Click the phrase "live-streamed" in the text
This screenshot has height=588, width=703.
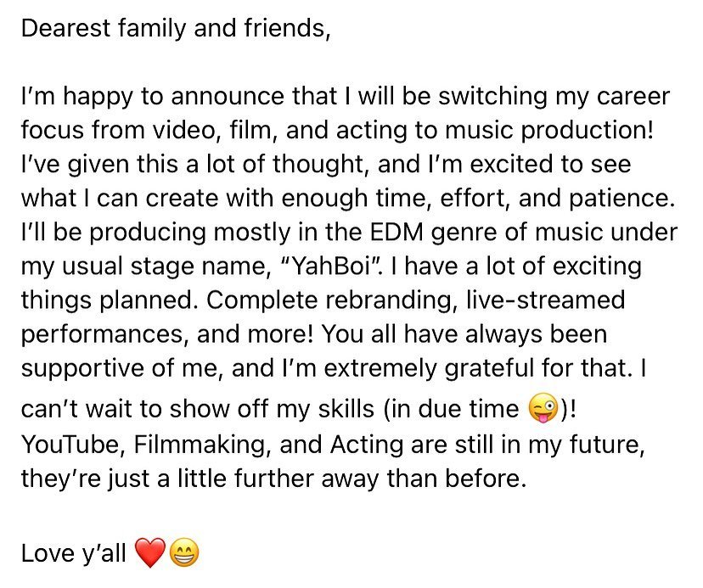click(546, 300)
